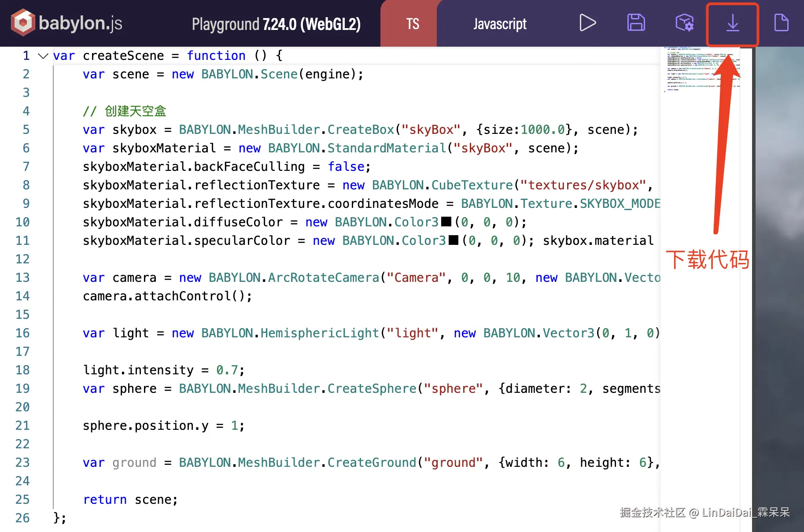Switch to the Javascript language tab
This screenshot has width=804, height=532.
500,24
